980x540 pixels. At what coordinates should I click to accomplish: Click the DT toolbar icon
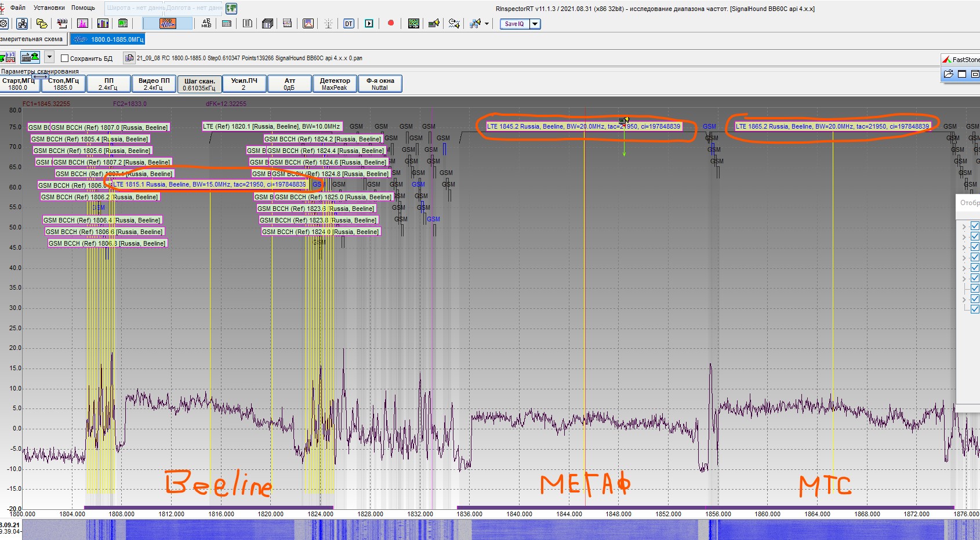(349, 24)
